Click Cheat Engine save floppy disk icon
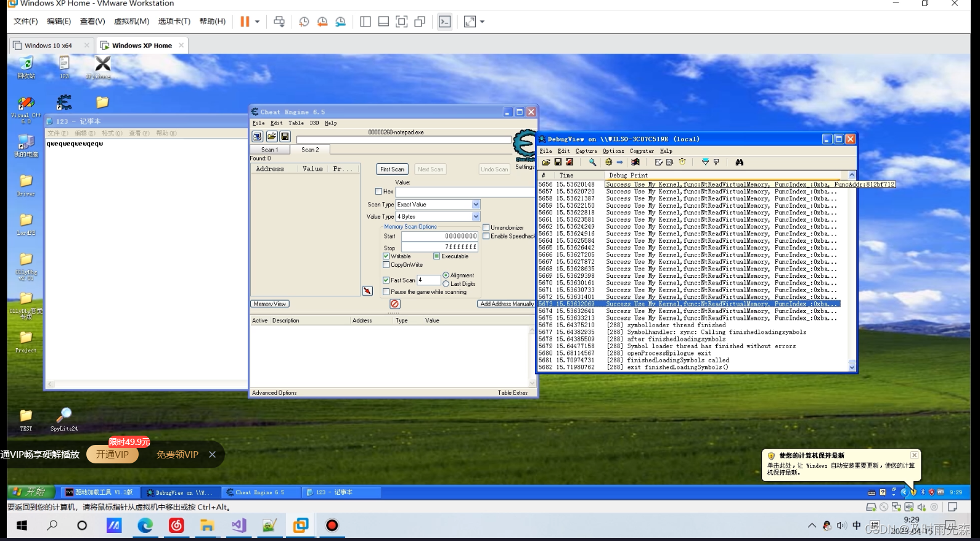This screenshot has height=541, width=980. [x=285, y=136]
